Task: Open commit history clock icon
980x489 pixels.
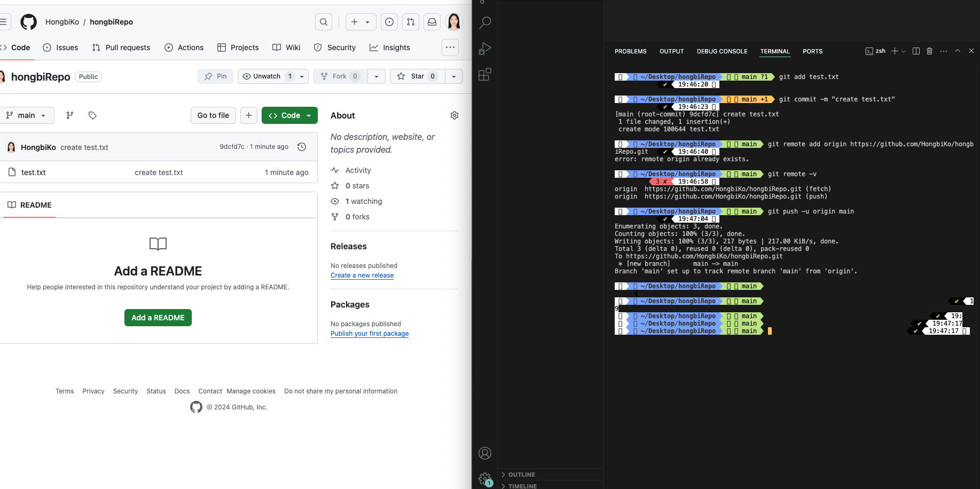Action: pyautogui.click(x=302, y=147)
